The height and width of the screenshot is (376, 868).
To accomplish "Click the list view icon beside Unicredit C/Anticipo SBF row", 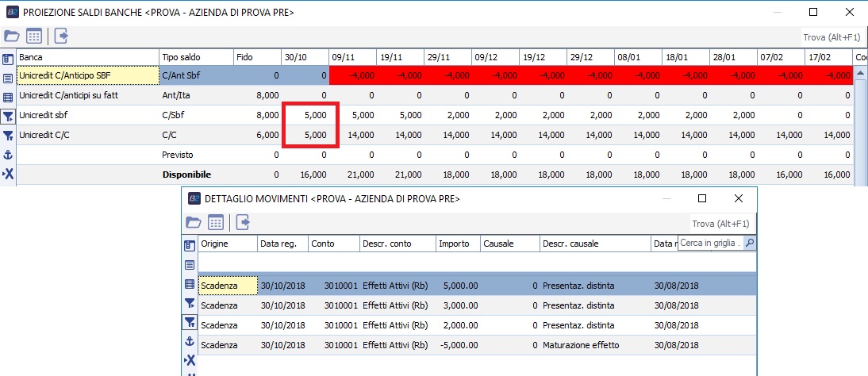I will (x=8, y=78).
